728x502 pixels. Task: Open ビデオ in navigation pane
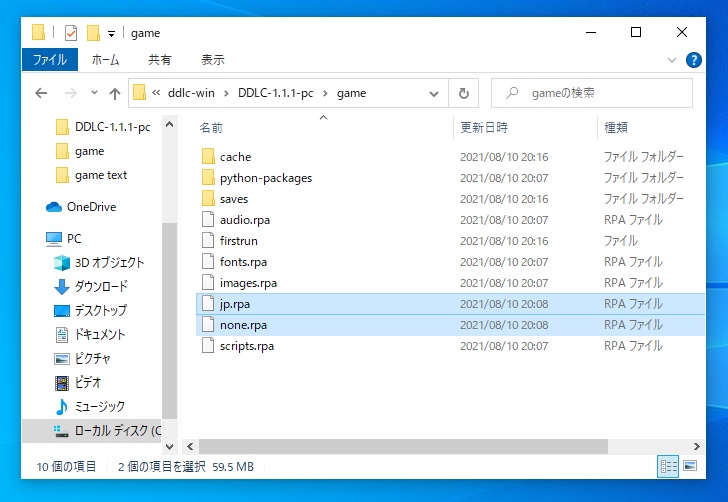pos(78,383)
